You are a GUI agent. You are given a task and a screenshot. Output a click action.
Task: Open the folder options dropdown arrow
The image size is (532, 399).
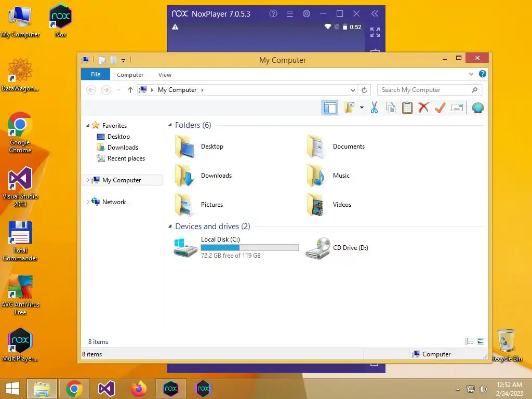coord(362,108)
